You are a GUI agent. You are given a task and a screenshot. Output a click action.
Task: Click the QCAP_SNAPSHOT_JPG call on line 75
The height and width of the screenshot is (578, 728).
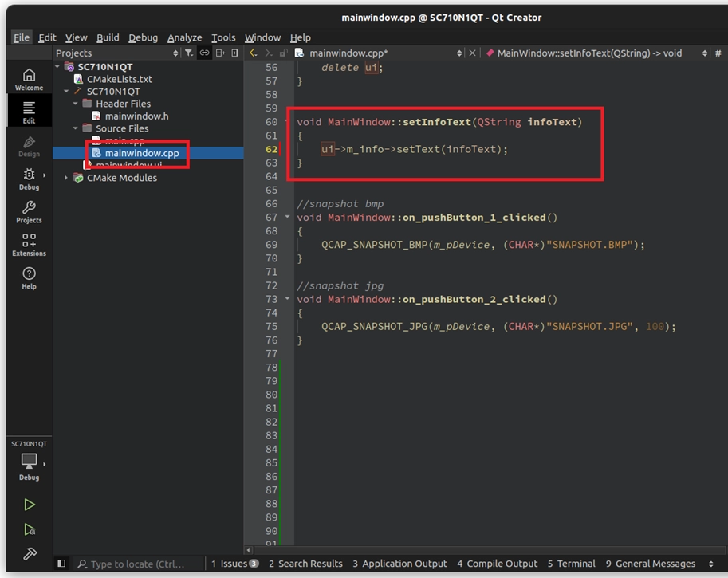pos(374,326)
